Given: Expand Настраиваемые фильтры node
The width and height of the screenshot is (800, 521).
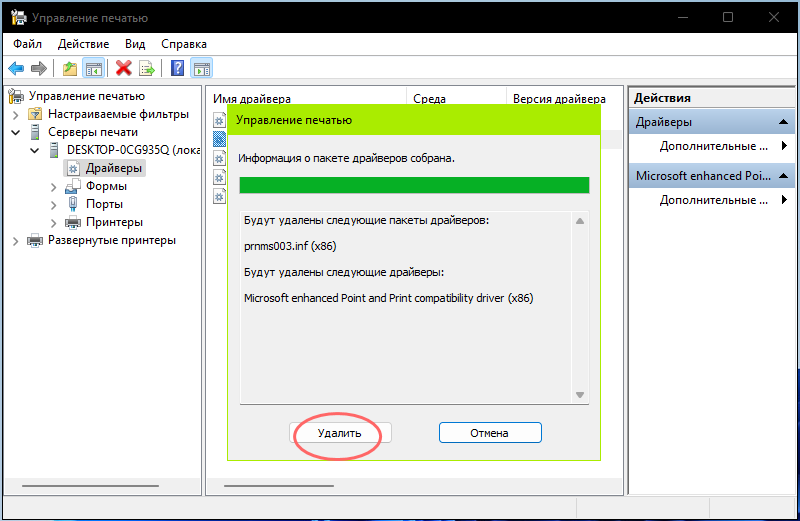Looking at the screenshot, I should pyautogui.click(x=16, y=114).
